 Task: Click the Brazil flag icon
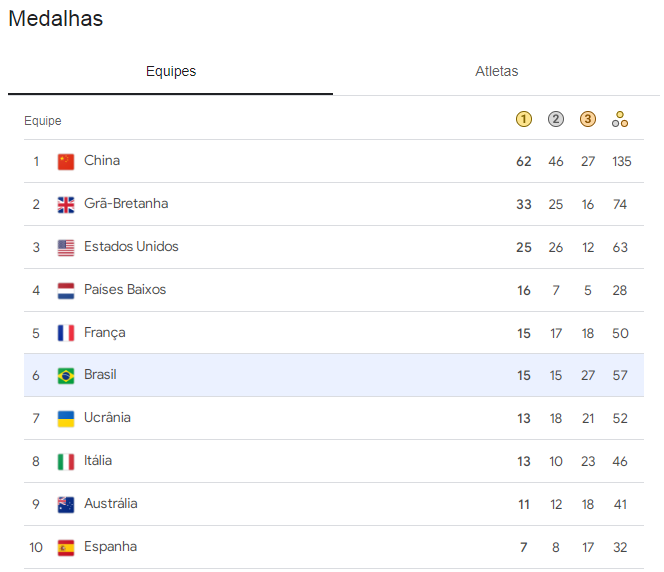[x=66, y=376]
